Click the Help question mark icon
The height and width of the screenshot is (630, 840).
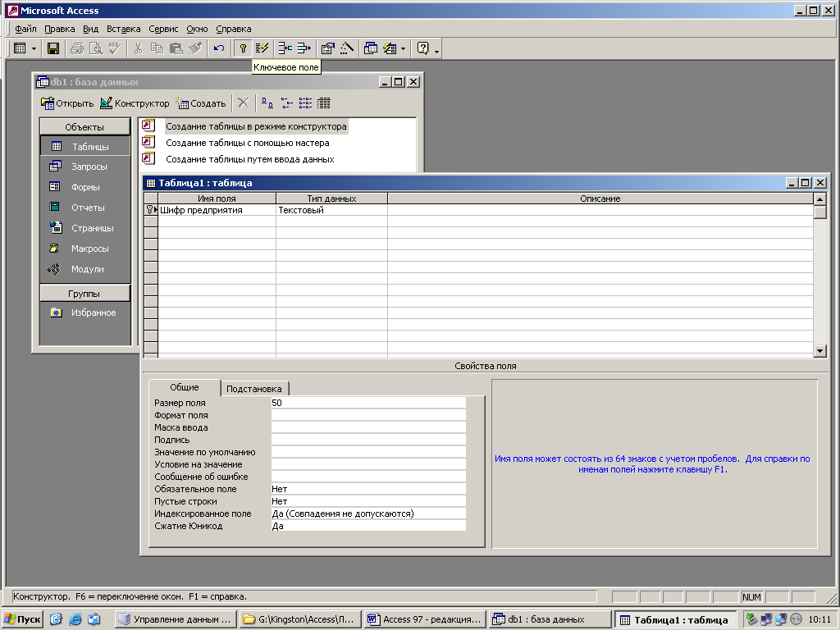422,48
